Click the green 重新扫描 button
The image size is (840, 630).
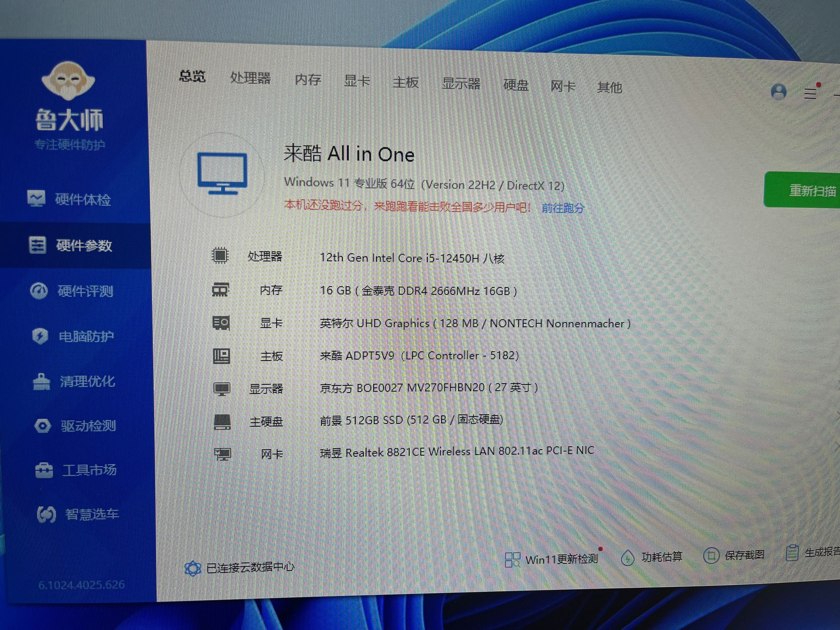(x=802, y=190)
